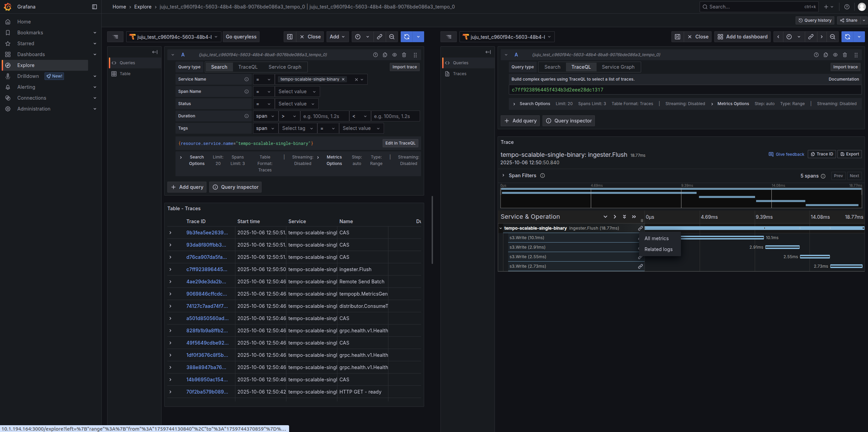Delete query A in the right pane
This screenshot has height=432, width=868.
pos(845,55)
